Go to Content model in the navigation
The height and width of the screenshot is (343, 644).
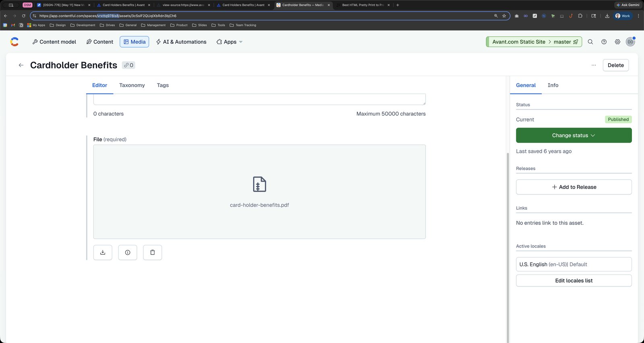(x=54, y=42)
